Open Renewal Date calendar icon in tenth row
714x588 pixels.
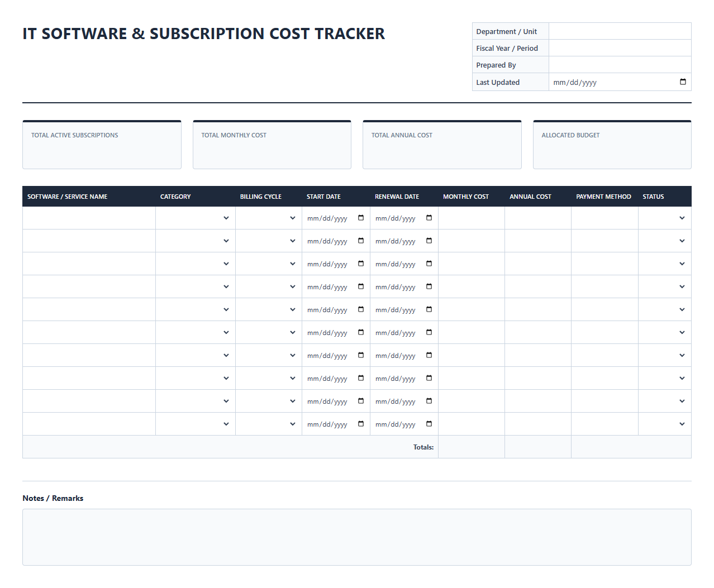point(429,424)
